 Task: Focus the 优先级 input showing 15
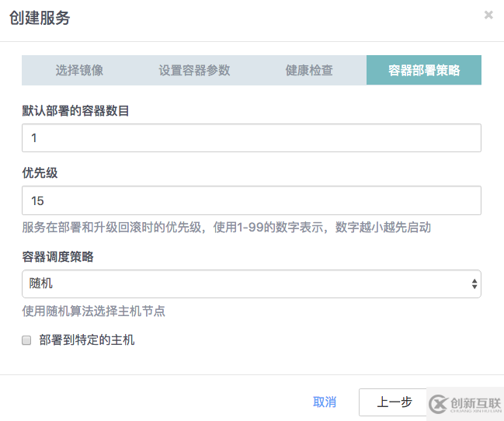tap(251, 200)
